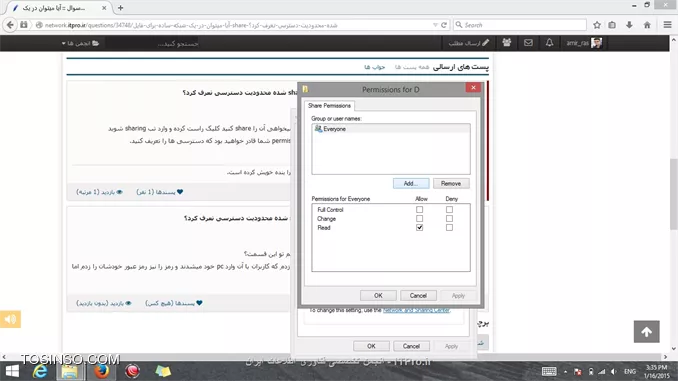
Task: Click the Remove button in Permissions dialog
Action: [x=451, y=183]
